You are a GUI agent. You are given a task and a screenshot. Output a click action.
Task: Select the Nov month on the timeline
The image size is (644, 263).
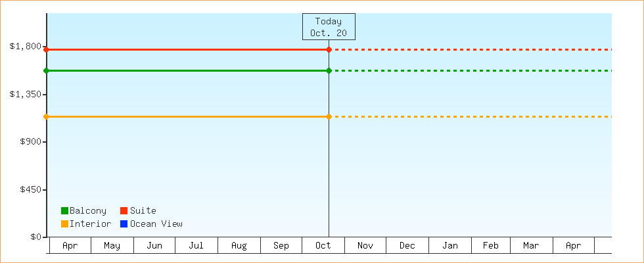click(365, 246)
